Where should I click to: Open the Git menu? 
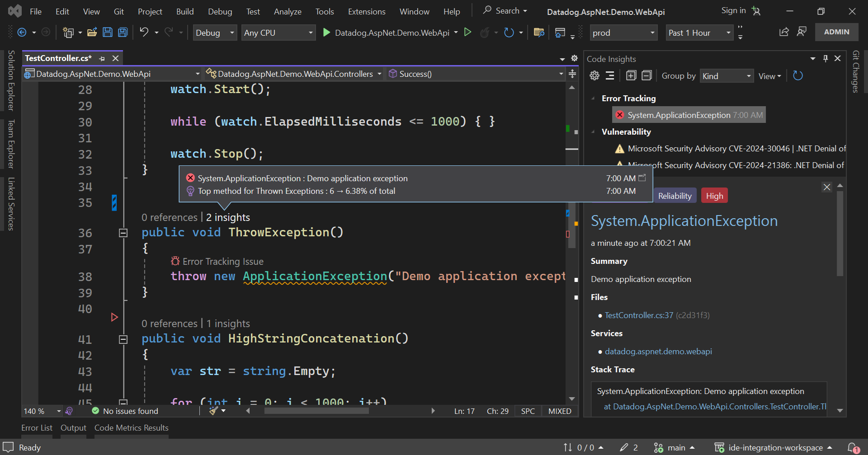[119, 11]
